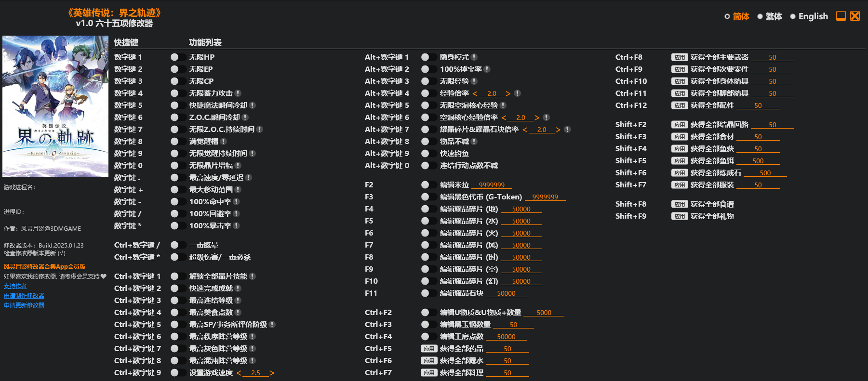This screenshot has height=381, width=868.
Task: Raise the 耀晶碎片&耀晶石块倍率 with right arrow
Action: [558, 130]
